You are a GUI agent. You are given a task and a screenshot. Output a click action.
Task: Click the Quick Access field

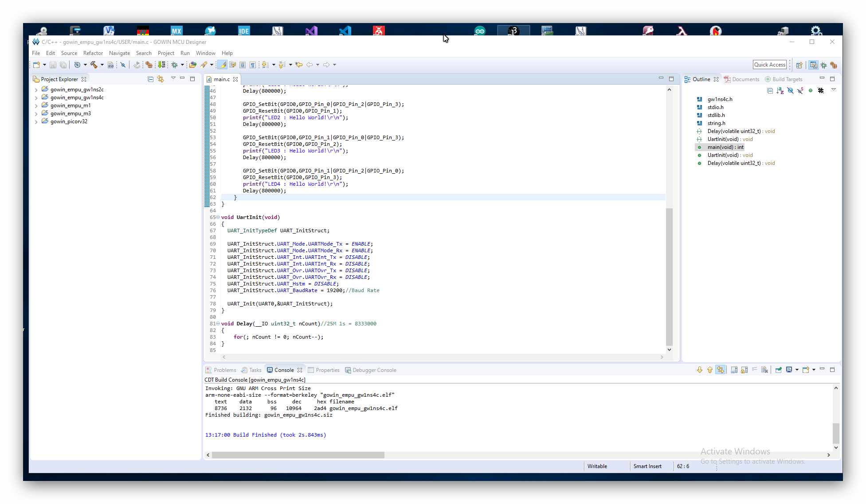770,65
